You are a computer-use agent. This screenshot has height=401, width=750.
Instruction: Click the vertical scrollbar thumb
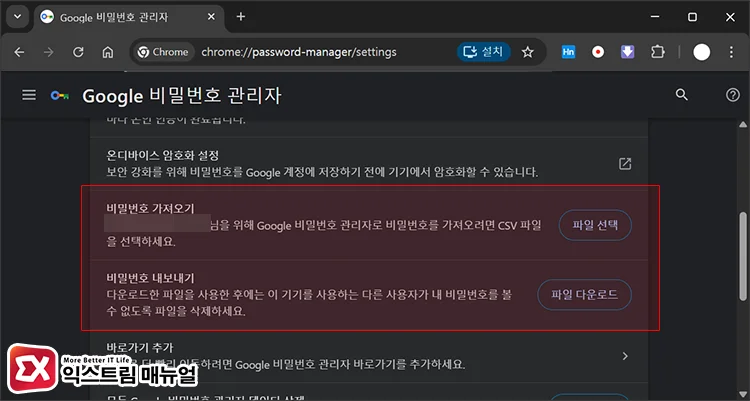pos(742,256)
